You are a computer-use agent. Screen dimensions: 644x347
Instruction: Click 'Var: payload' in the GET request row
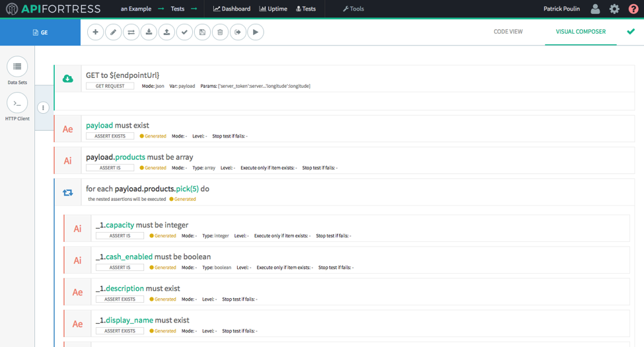(182, 86)
